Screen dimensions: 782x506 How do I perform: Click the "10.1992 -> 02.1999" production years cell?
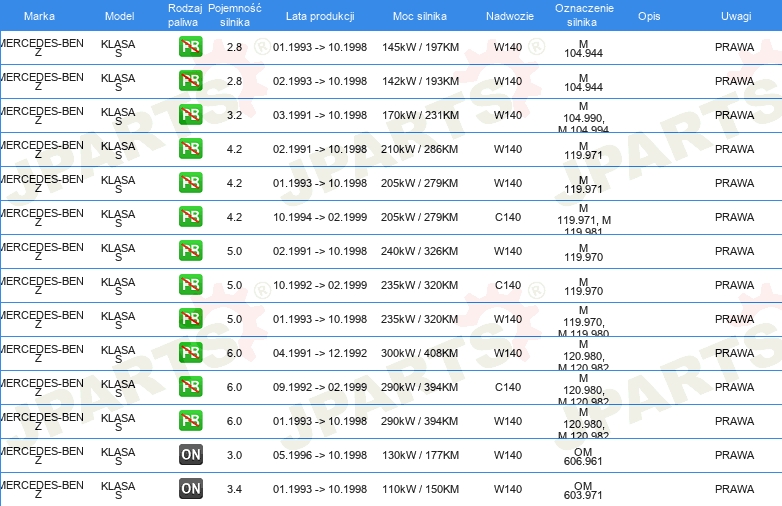click(x=320, y=285)
